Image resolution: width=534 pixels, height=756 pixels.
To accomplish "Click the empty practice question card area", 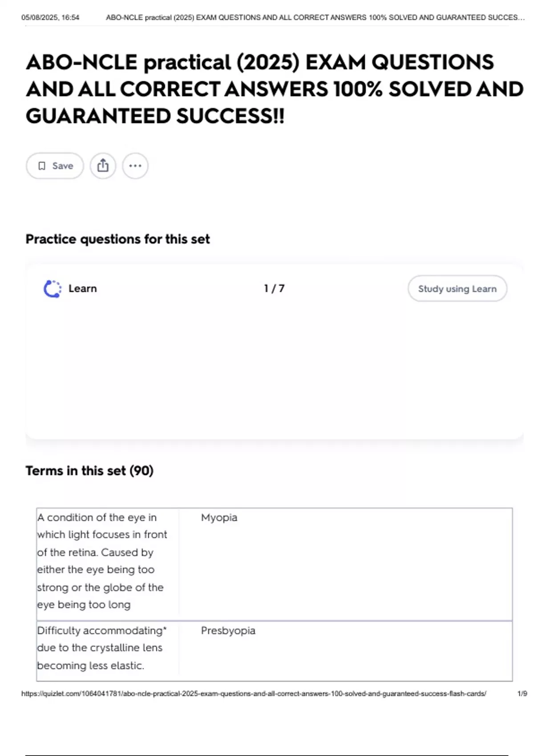I will [274, 369].
